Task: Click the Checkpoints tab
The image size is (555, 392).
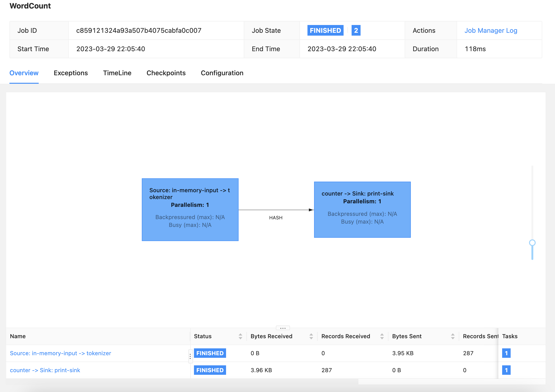Action: pyautogui.click(x=166, y=73)
